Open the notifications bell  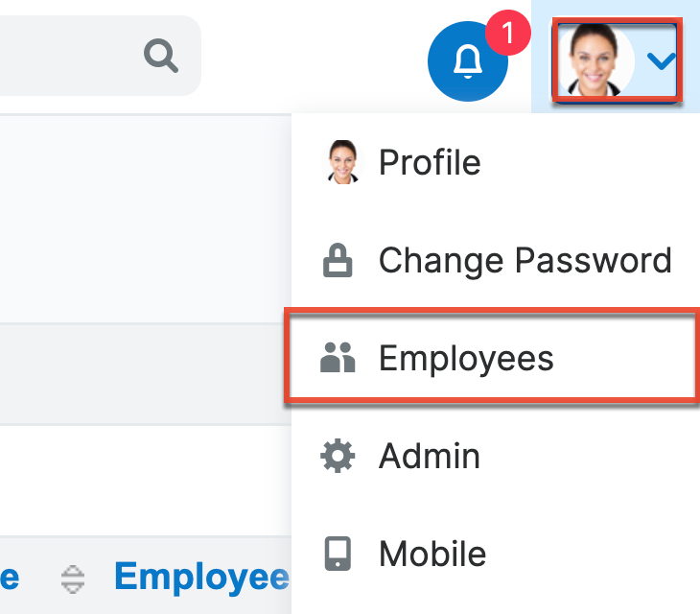click(x=468, y=62)
